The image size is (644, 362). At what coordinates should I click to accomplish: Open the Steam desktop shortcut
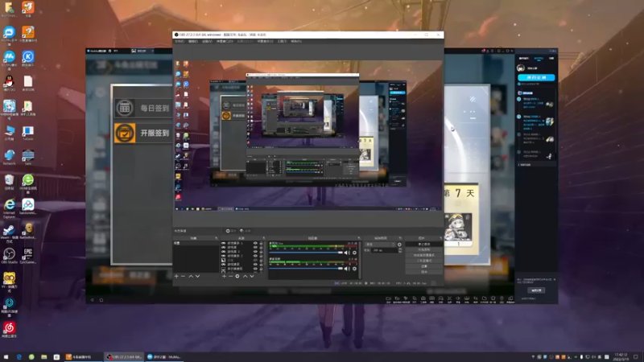[x=9, y=232]
